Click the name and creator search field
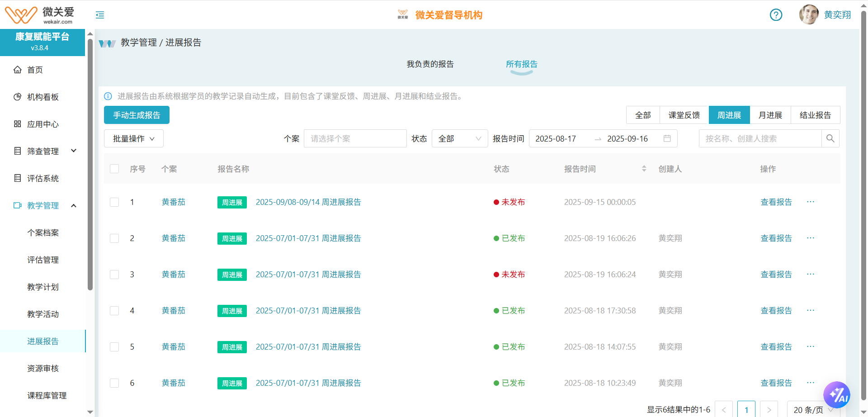The image size is (868, 417). (x=759, y=138)
